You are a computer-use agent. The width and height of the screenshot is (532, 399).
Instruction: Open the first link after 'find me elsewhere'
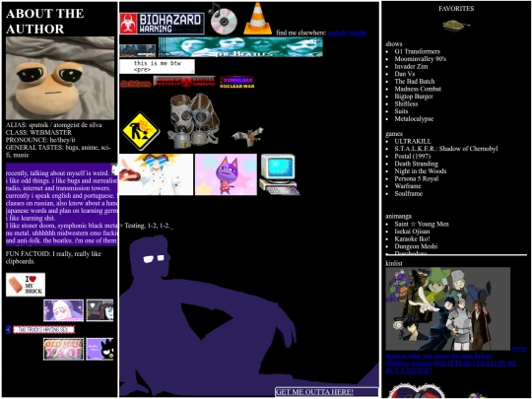pos(338,33)
